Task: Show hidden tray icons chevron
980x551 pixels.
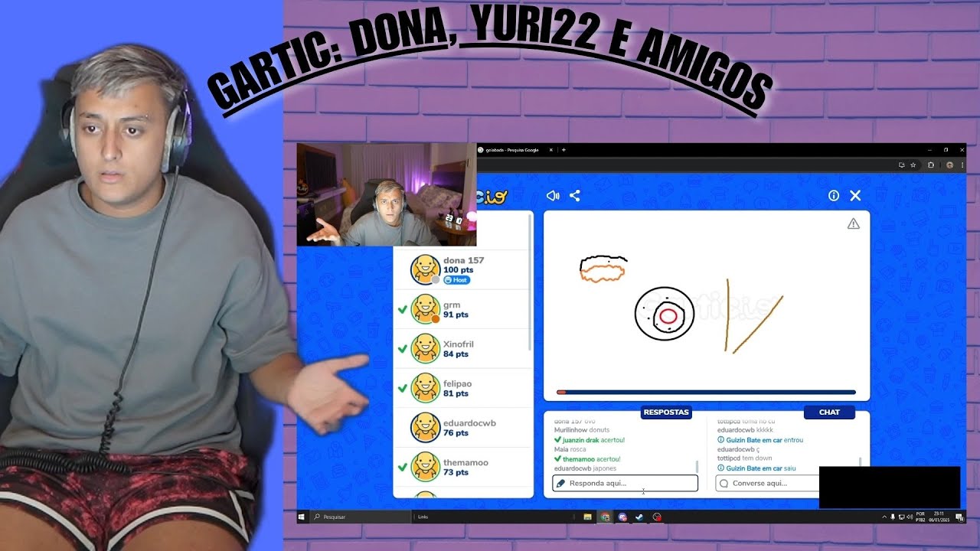Action: [884, 517]
